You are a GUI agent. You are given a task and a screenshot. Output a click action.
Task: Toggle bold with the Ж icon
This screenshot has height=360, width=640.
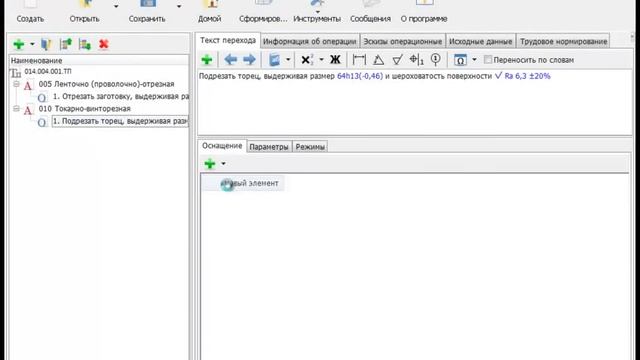335,60
